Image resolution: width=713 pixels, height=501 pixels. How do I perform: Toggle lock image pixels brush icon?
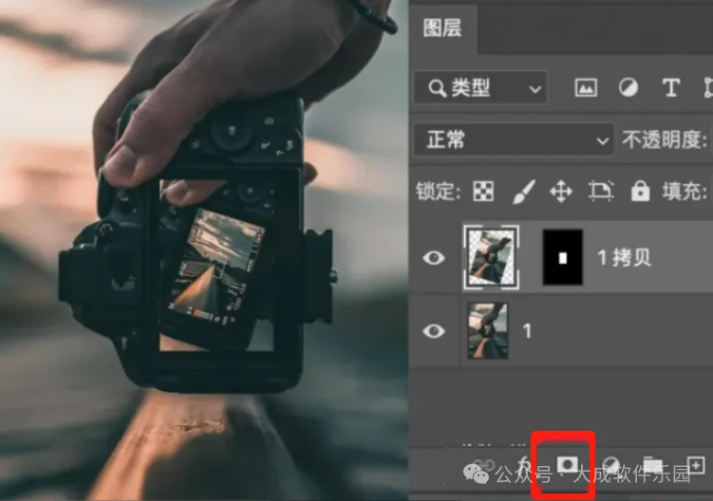[522, 190]
